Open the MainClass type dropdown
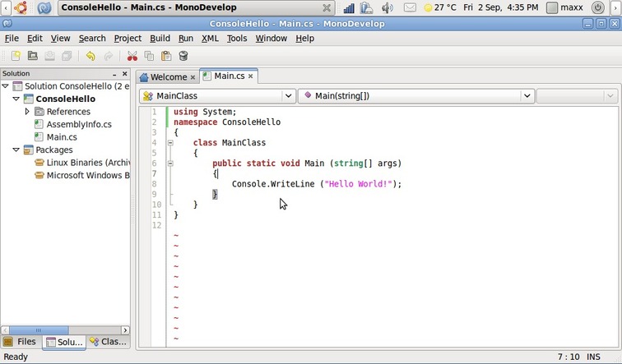The width and height of the screenshot is (622, 364). point(217,96)
